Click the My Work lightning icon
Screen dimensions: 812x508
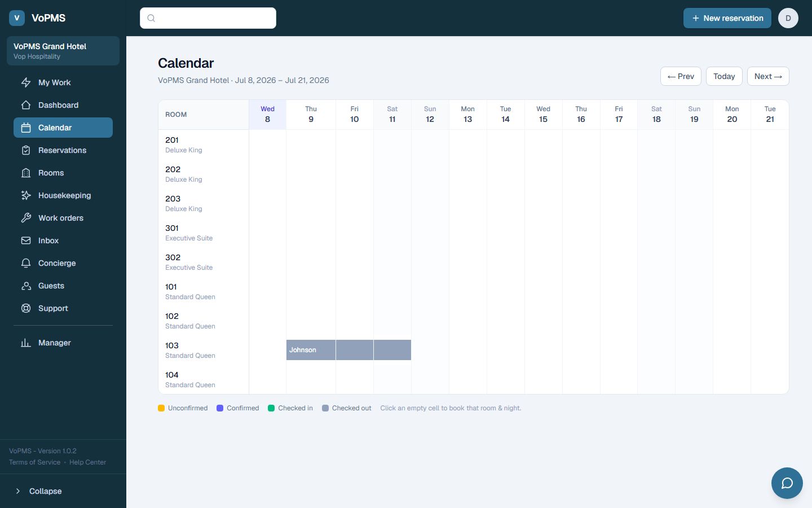point(26,82)
